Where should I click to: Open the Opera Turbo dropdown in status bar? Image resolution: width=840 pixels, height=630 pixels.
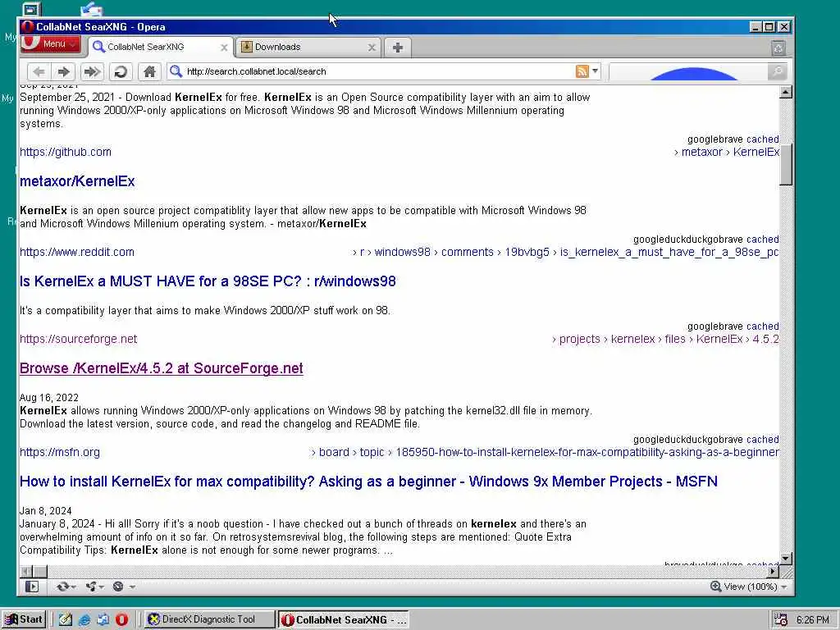tap(124, 587)
